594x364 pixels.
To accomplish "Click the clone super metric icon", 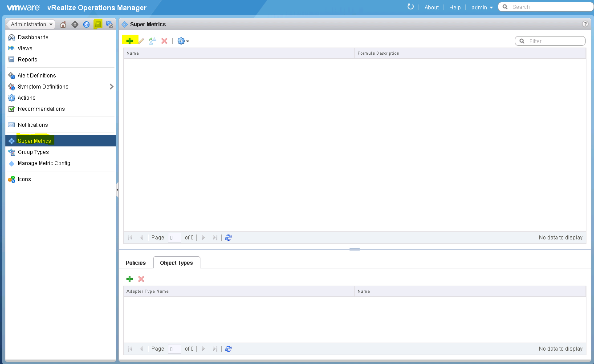I will (153, 41).
